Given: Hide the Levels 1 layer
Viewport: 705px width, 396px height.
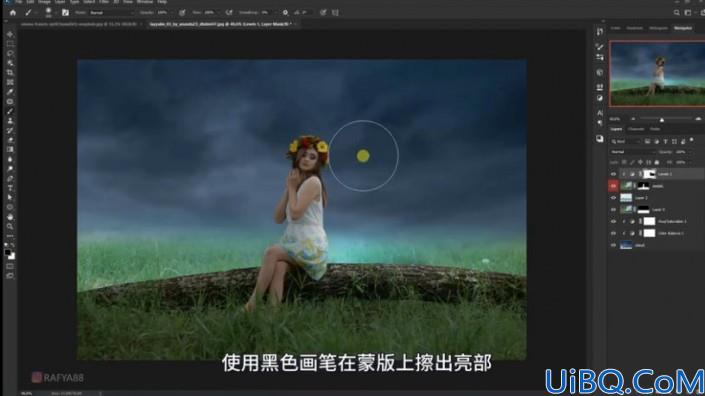Looking at the screenshot, I should coord(613,174).
